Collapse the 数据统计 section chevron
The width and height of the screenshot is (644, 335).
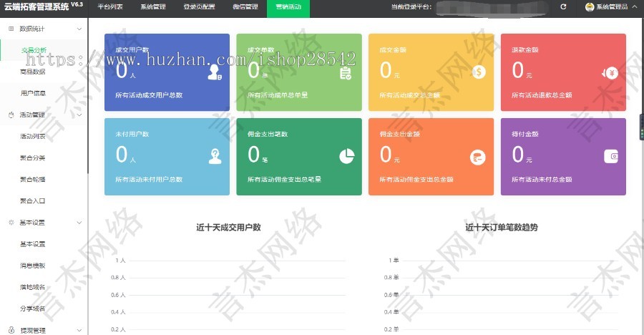[x=79, y=29]
